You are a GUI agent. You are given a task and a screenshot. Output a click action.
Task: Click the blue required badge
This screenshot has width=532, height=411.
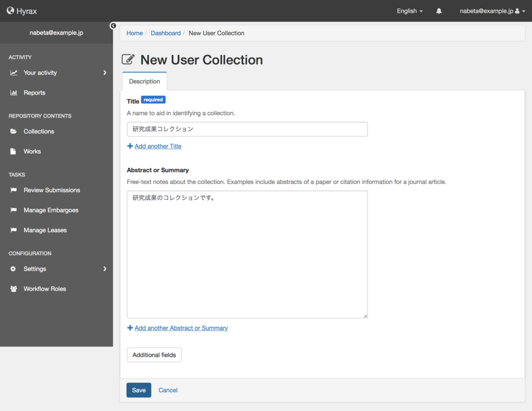153,100
